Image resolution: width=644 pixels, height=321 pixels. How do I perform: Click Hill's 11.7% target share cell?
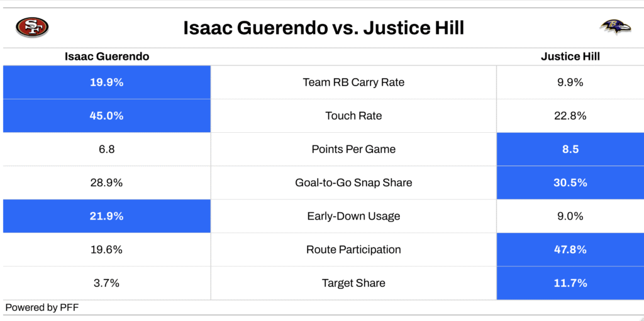pos(570,283)
